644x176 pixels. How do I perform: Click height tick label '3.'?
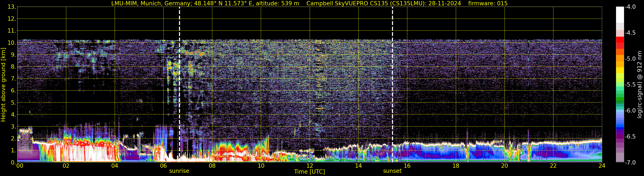pyautogui.click(x=13, y=127)
